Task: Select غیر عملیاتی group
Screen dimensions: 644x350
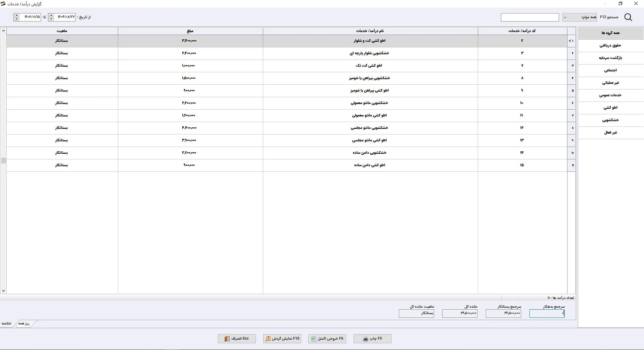Action: point(611,83)
